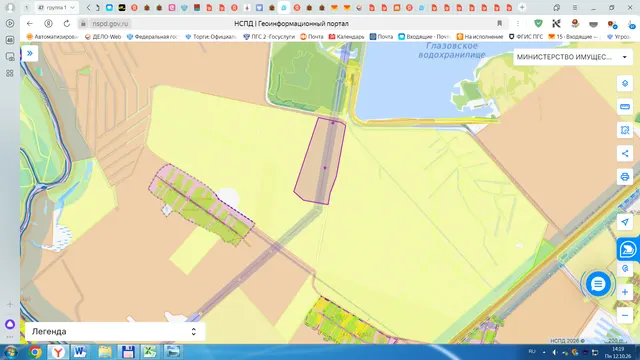Open the File Explorer taskbar icon

coord(105,352)
